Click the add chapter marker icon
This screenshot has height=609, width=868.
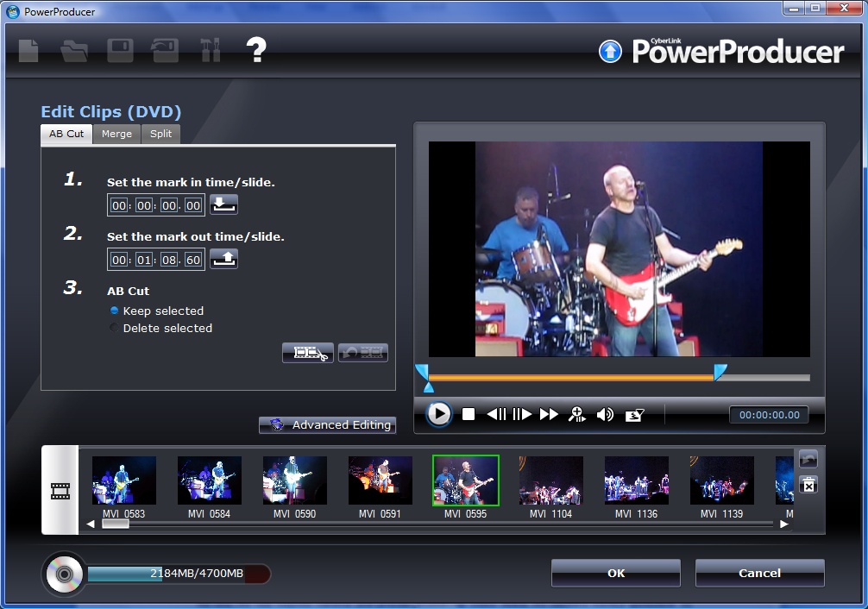pos(577,414)
